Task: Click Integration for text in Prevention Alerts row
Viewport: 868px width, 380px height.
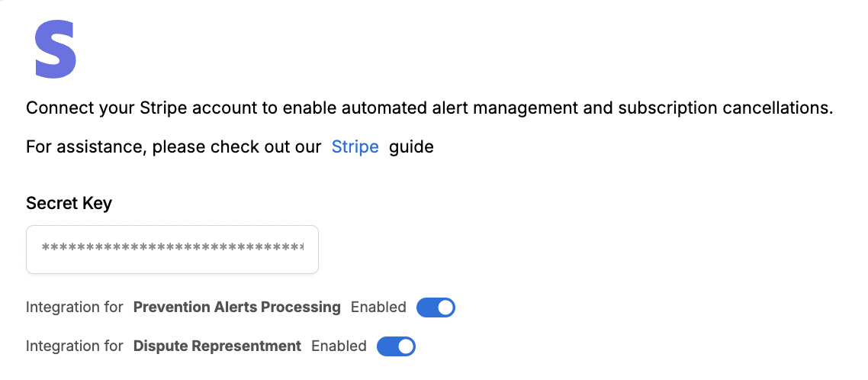Action: click(x=74, y=307)
